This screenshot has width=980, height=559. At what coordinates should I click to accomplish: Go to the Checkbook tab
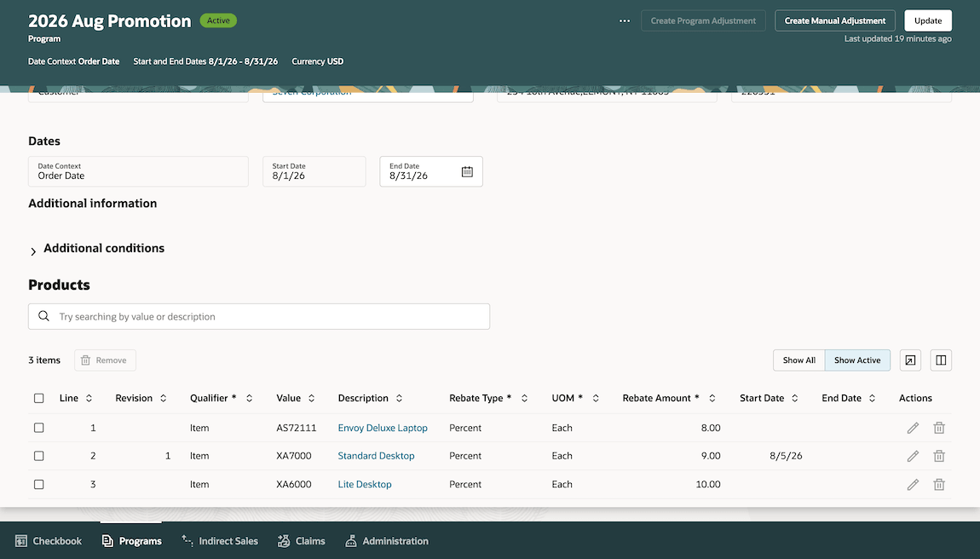[48, 541]
